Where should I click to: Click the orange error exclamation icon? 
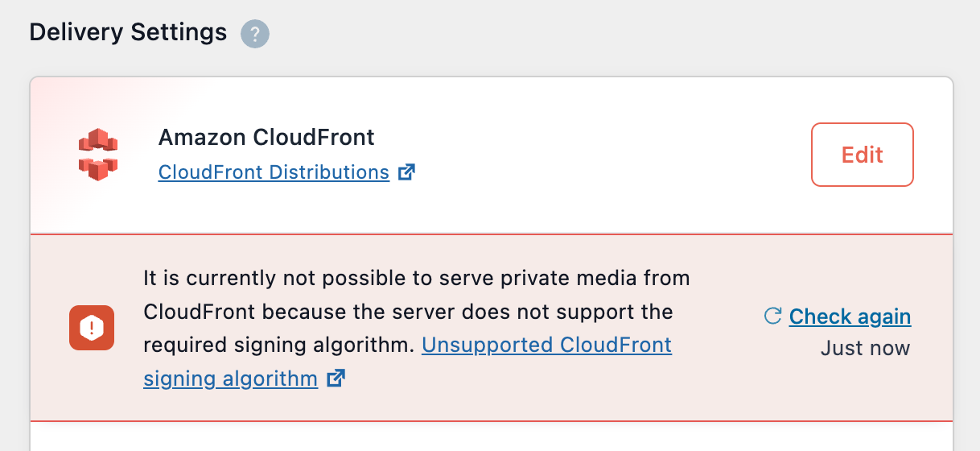(x=92, y=328)
